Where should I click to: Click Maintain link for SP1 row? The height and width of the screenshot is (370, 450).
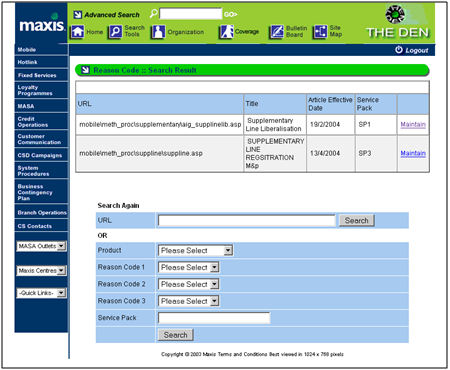(x=413, y=124)
